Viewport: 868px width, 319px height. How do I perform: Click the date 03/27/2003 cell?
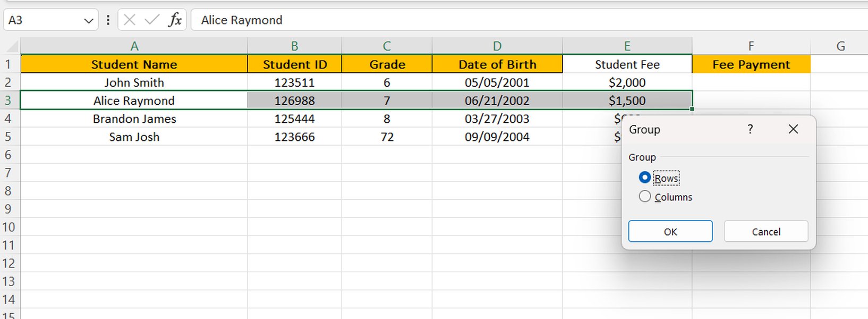[497, 119]
